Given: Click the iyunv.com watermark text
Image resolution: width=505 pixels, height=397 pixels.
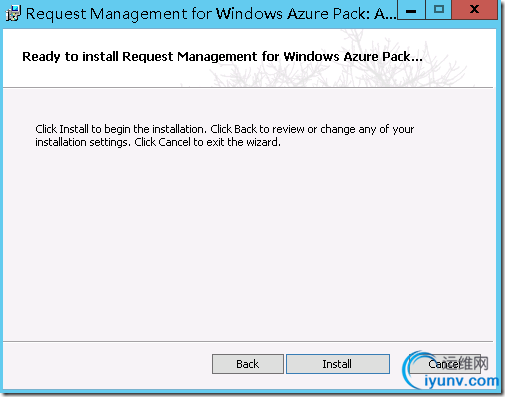Looking at the screenshot, I should 462,381.
